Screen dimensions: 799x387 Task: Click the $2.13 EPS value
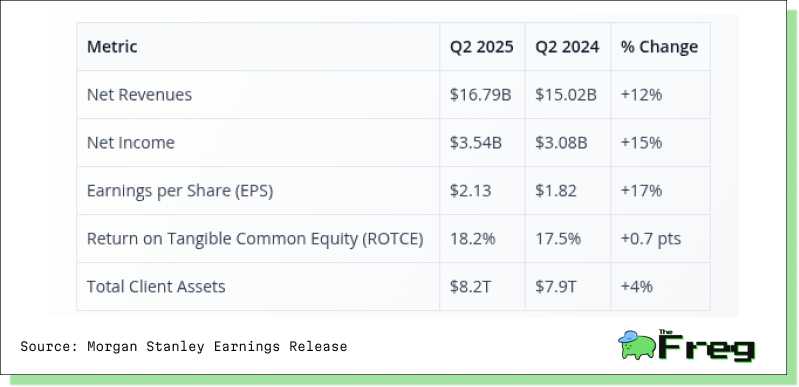(x=470, y=191)
